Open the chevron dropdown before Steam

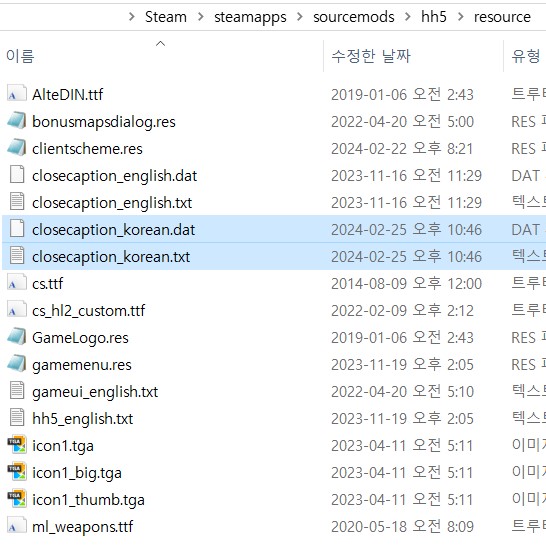(131, 16)
